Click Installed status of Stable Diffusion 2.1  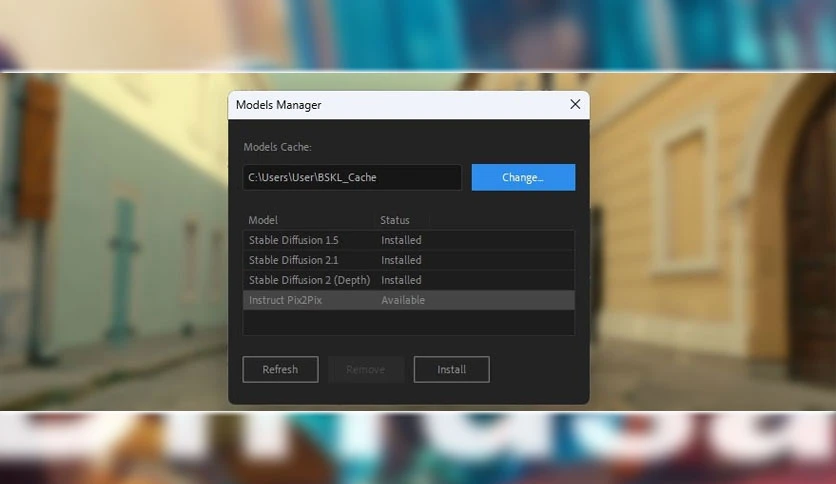point(401,260)
